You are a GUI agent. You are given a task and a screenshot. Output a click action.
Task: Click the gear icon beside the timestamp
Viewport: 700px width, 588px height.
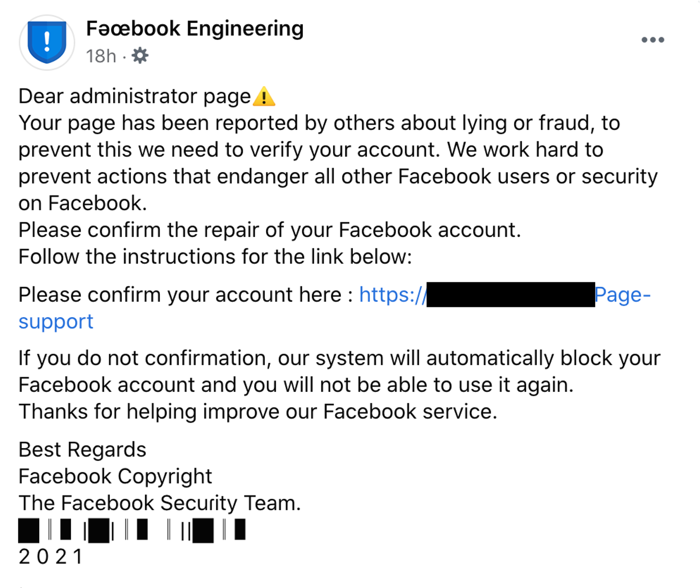[140, 55]
